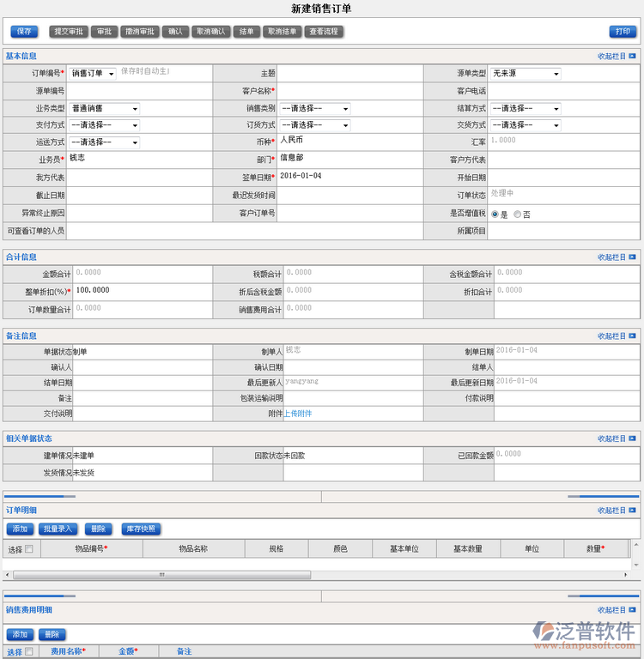The height and width of the screenshot is (659, 644).
Task: Click the scroll right arrow of 订单明细 table
Action: (625, 575)
